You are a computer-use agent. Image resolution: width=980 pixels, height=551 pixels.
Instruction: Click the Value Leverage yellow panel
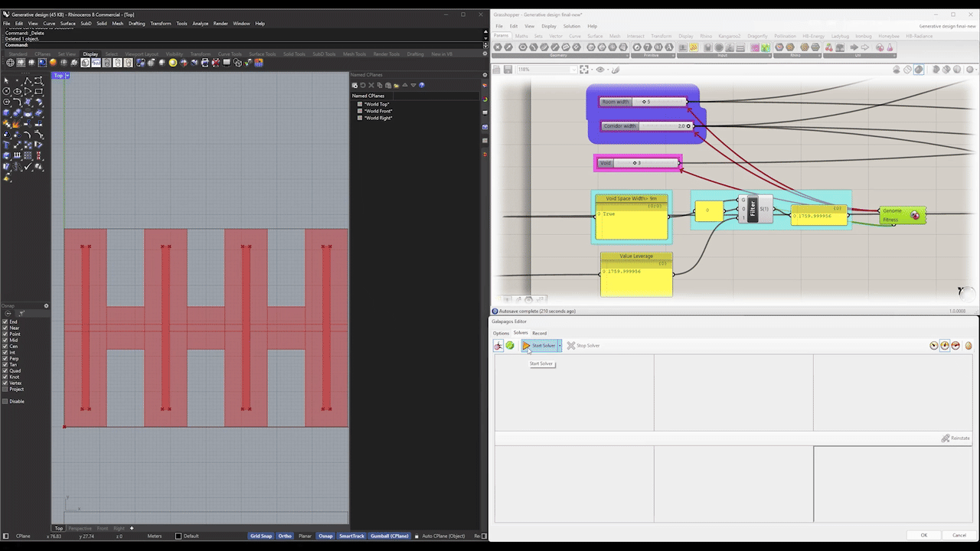(x=636, y=275)
